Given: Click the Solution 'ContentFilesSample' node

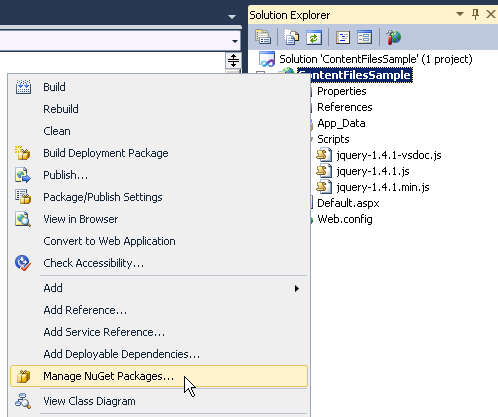Looking at the screenshot, I should [376, 59].
